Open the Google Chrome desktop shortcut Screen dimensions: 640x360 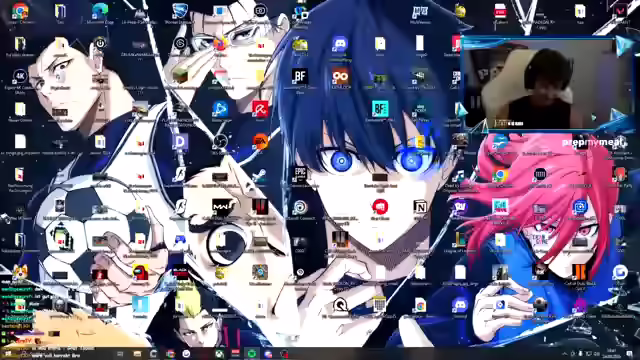click(20, 11)
